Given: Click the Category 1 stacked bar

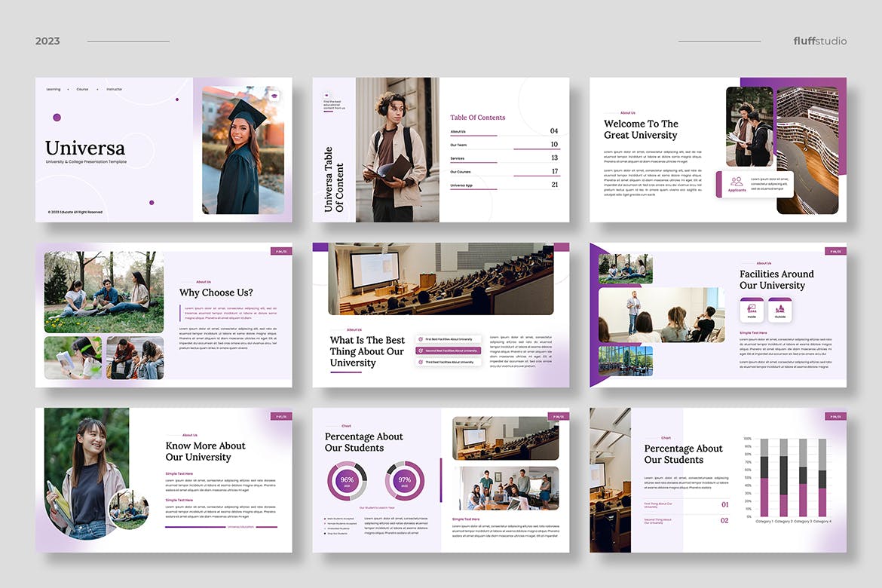Looking at the screenshot, I should coord(764,476).
